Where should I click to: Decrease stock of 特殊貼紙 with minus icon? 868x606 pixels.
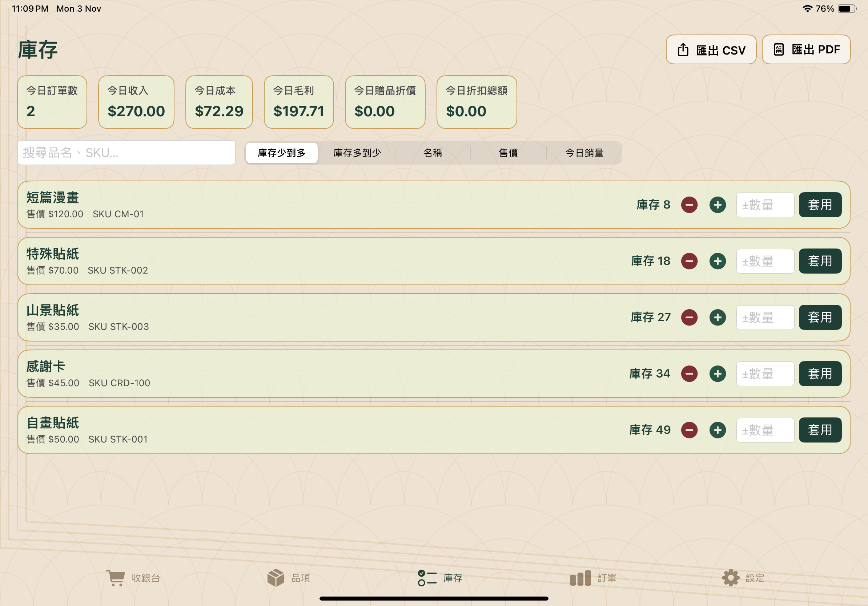click(689, 261)
